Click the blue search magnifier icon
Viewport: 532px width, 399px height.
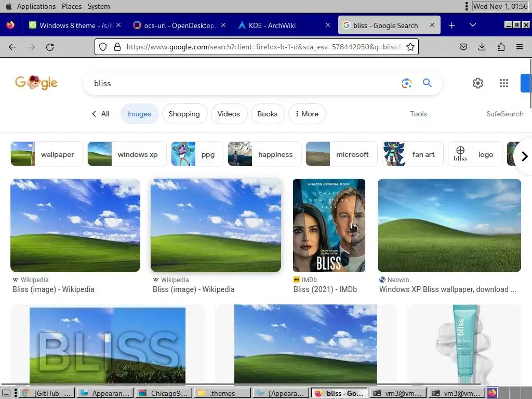click(427, 83)
